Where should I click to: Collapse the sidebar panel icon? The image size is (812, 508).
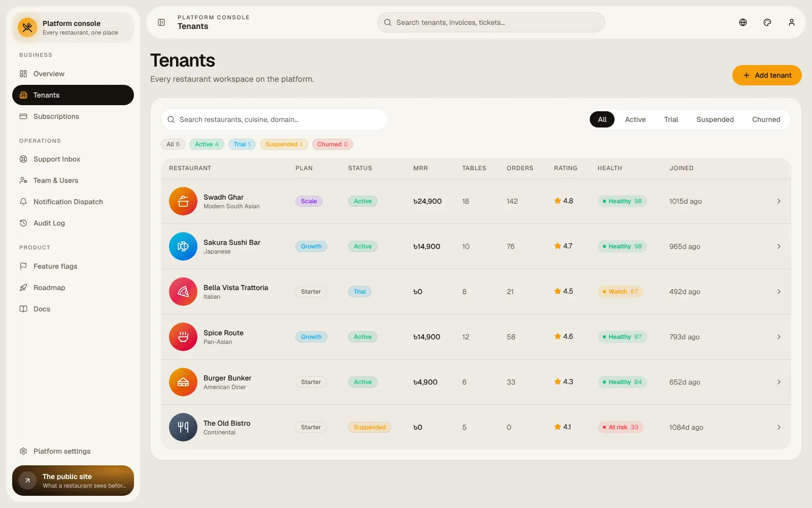(x=161, y=22)
